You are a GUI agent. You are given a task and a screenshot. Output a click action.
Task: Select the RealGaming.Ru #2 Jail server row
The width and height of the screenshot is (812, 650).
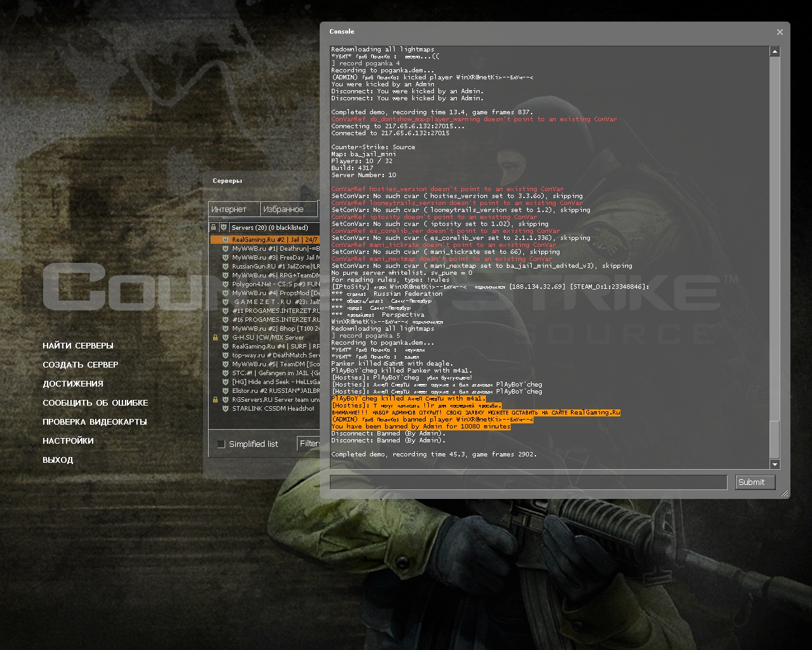click(x=265, y=240)
